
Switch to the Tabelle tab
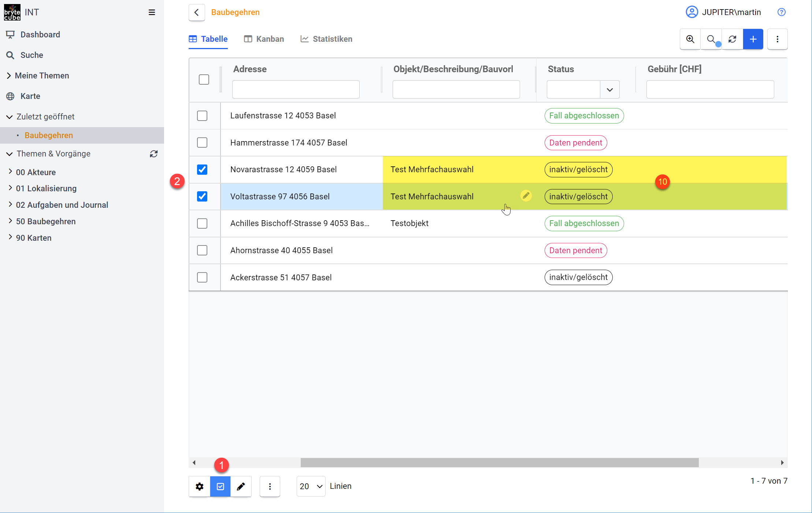[x=208, y=39]
